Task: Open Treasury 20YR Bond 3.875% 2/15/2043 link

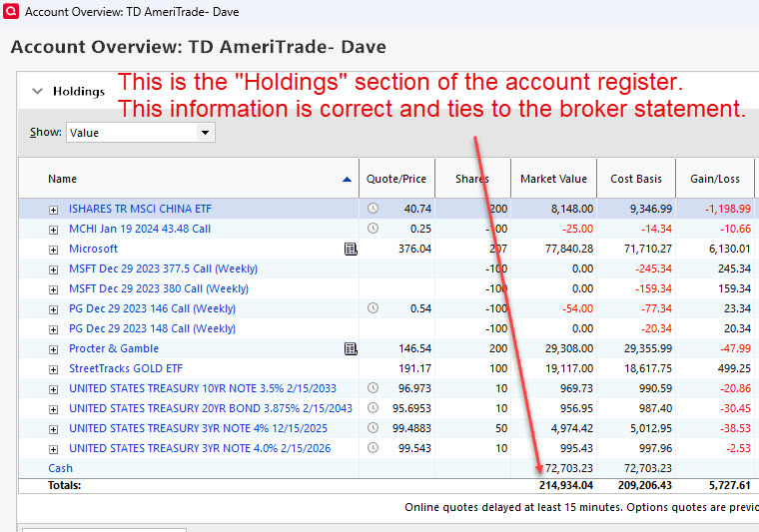Action: [x=211, y=408]
